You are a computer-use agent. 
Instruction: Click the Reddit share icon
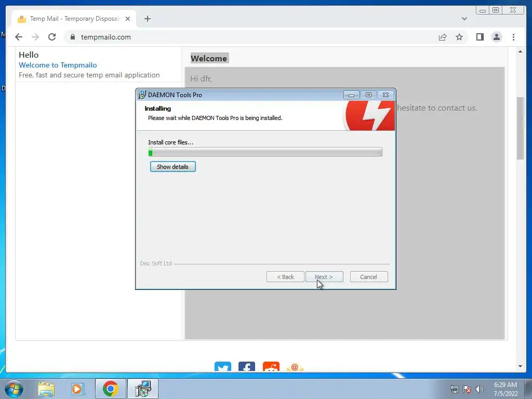(x=271, y=366)
